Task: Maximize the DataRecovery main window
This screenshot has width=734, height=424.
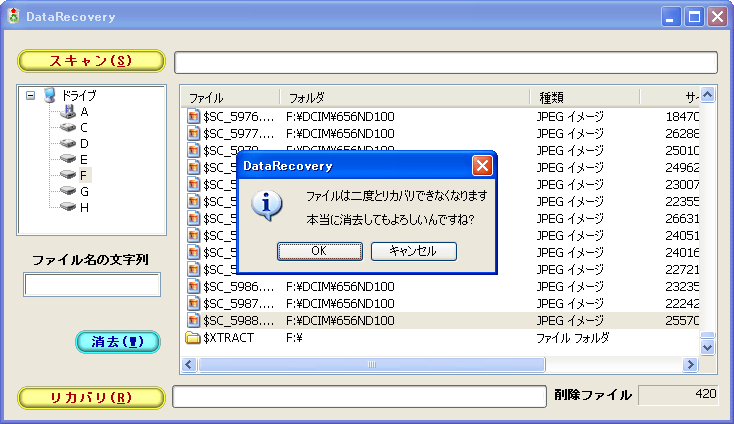Action: pyautogui.click(x=694, y=17)
